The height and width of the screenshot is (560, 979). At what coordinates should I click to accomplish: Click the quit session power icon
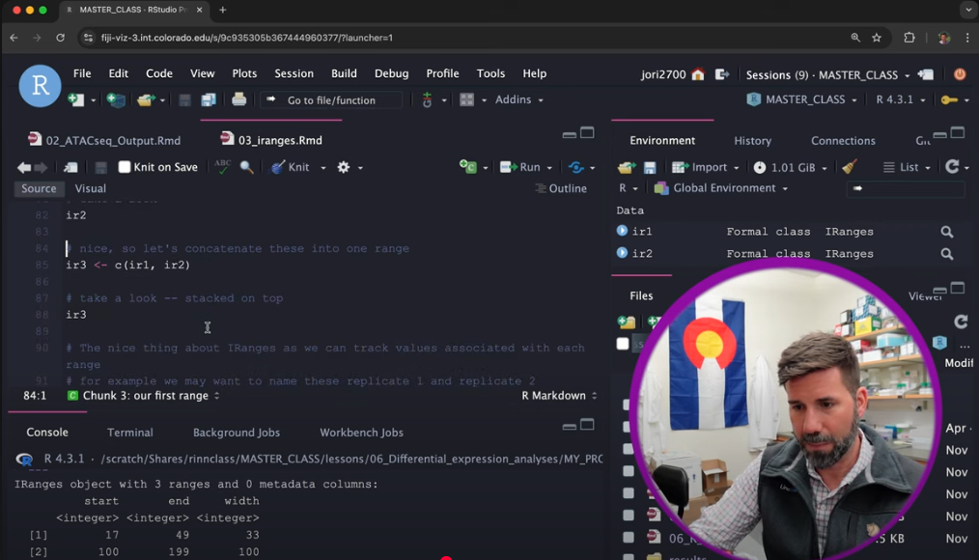pyautogui.click(x=960, y=74)
